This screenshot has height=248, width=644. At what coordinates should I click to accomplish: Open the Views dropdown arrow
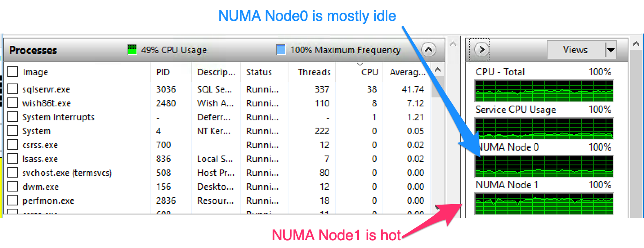[x=610, y=50]
